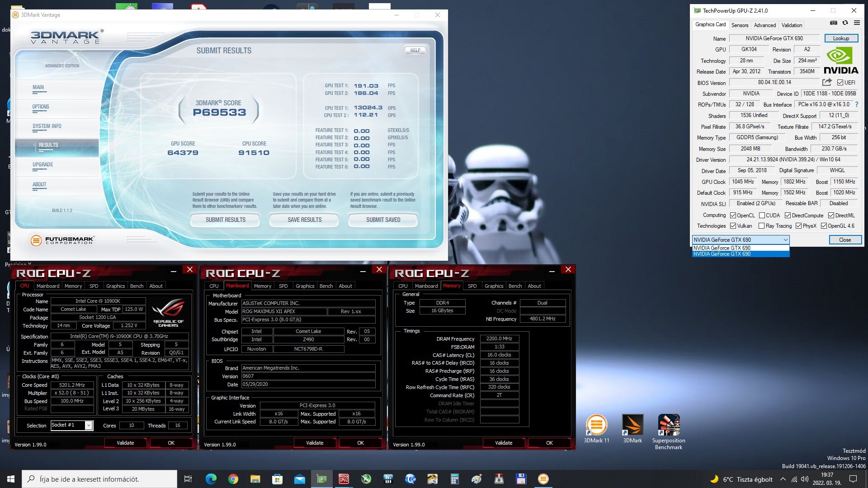Open the notification center icon
The image size is (868, 488).
click(853, 479)
